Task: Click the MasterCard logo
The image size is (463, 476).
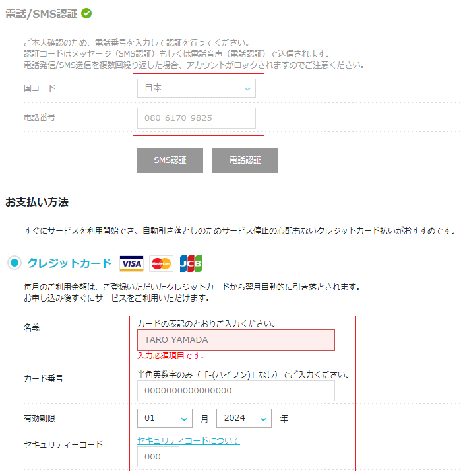Action: coord(161,264)
